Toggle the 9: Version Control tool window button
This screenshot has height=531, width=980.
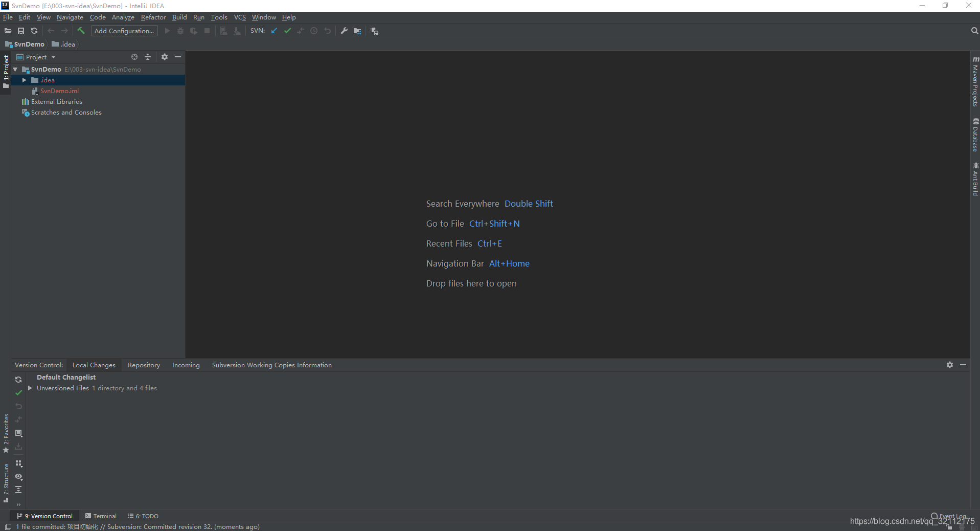pyautogui.click(x=45, y=516)
